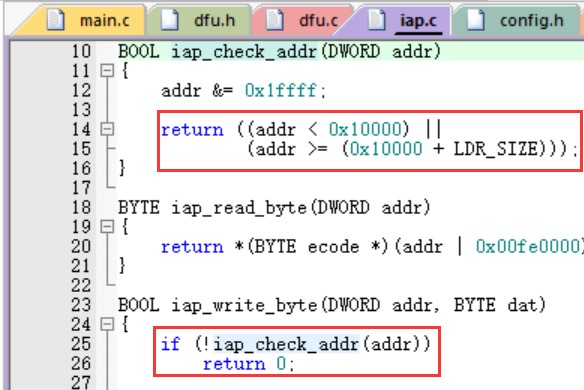The image size is (584, 390).
Task: Collapse iap_check_addr function at line 11
Action: point(107,71)
